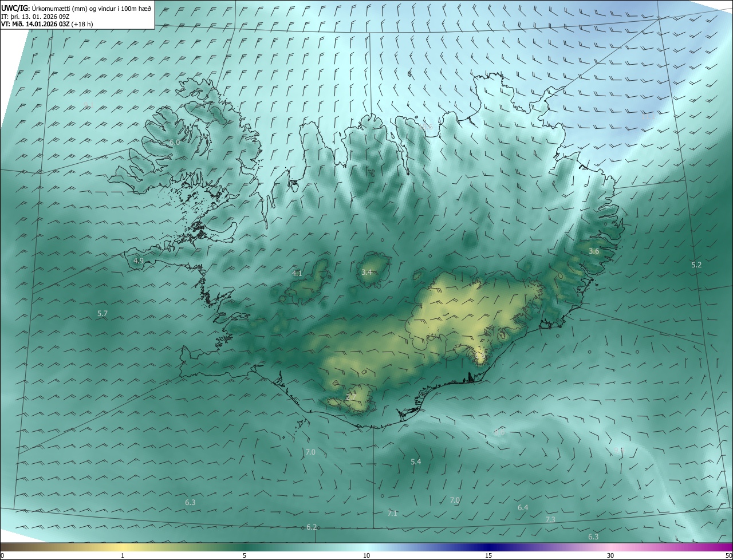733x560 pixels.
Task: Click the 4.9 value label on the western peninsula
Action: point(138,261)
